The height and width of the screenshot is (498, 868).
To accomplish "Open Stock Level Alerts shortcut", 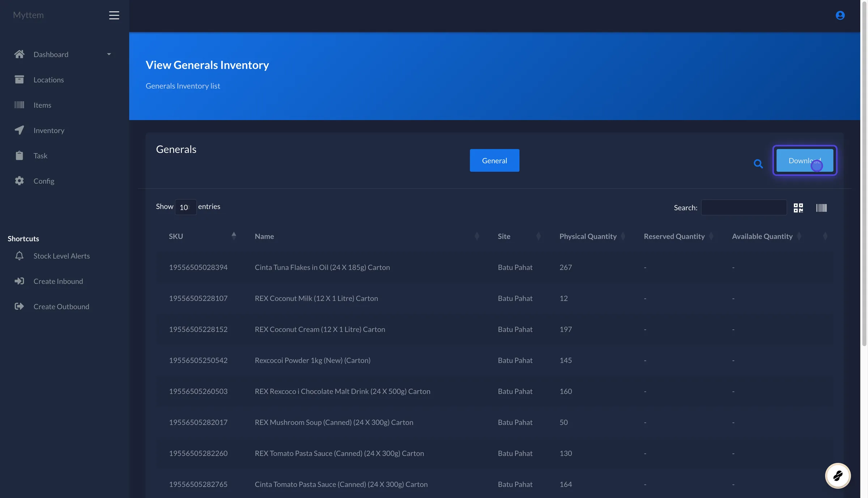I will 61,256.
